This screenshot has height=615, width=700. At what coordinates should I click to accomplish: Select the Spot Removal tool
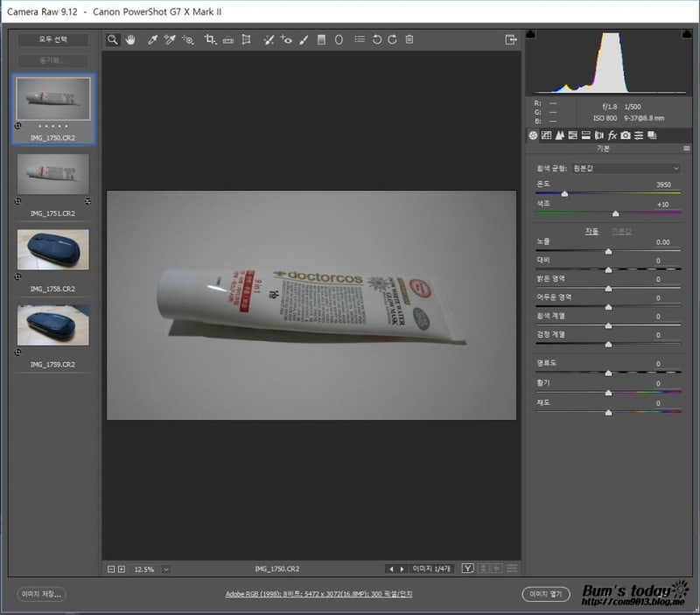click(269, 39)
